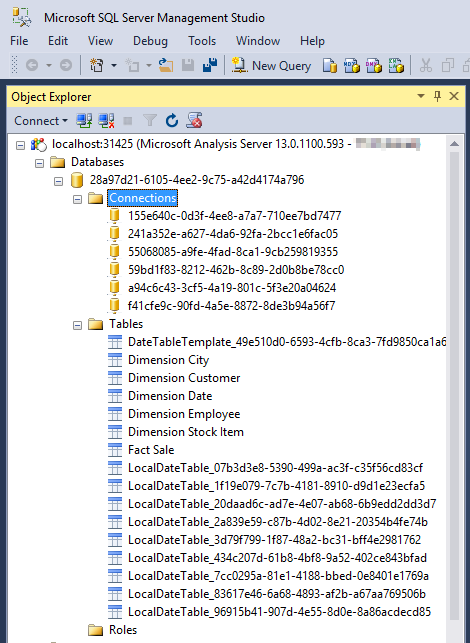This screenshot has width=470, height=643.
Task: Open the Object Explorer window position dropdown
Action: coord(421,96)
